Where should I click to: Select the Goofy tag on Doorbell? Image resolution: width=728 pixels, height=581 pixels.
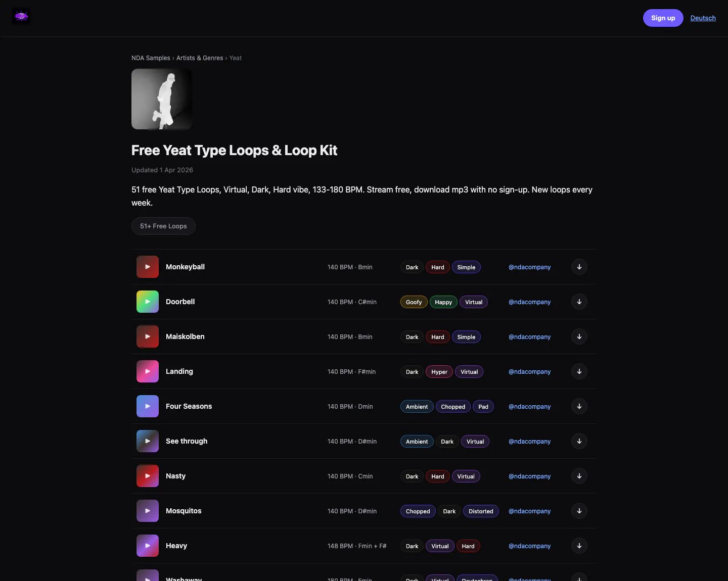(x=414, y=302)
